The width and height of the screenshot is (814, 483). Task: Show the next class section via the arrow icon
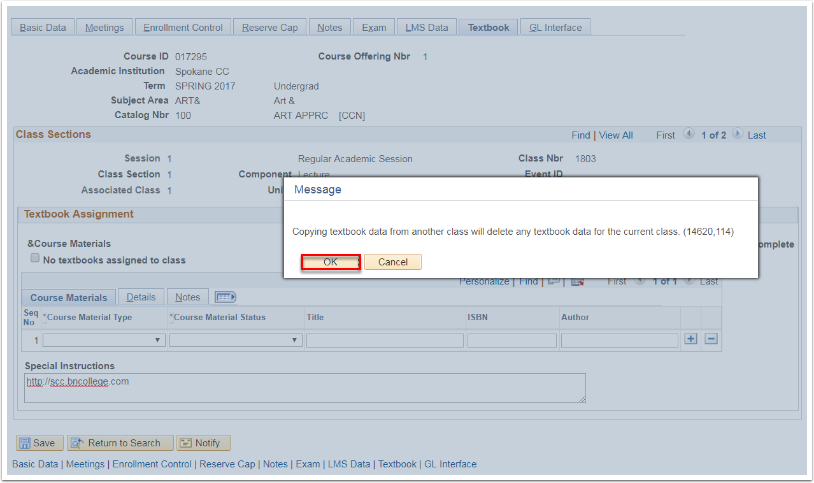tap(737, 134)
